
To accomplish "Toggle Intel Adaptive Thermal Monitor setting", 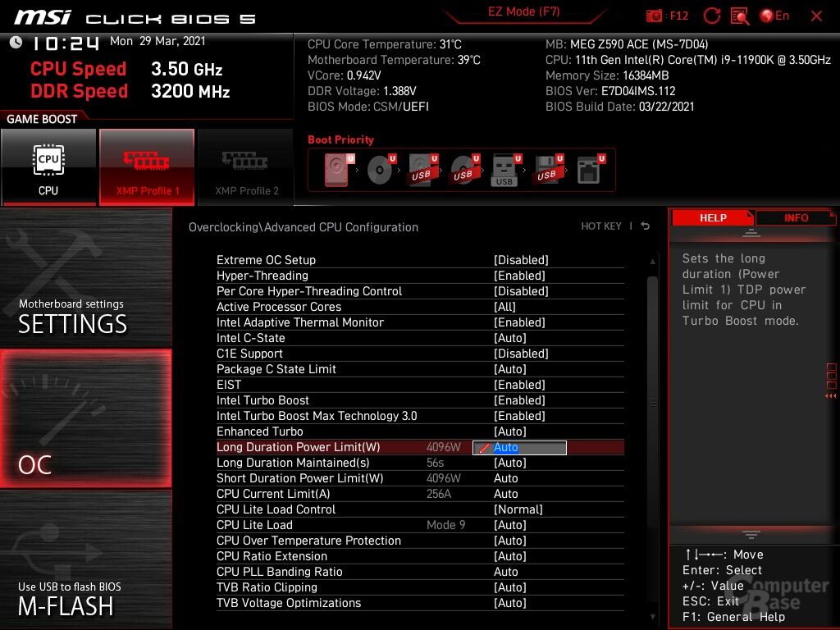I will point(519,322).
